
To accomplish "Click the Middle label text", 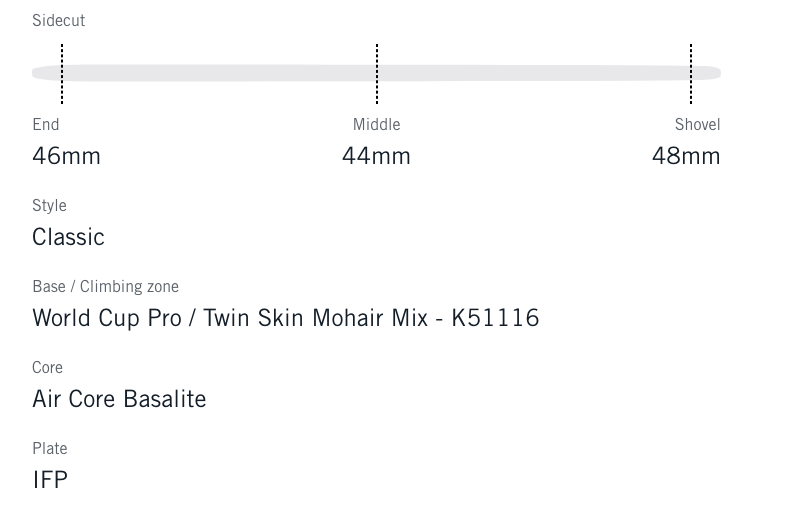I will coord(376,124).
